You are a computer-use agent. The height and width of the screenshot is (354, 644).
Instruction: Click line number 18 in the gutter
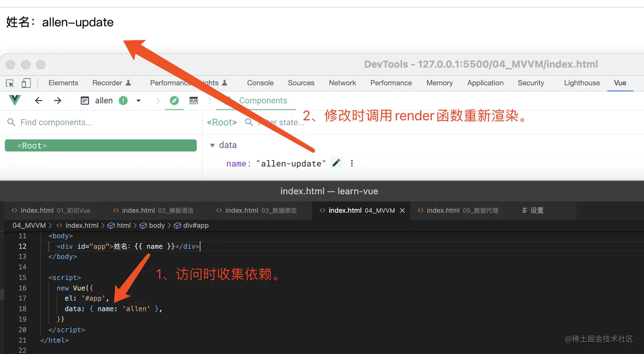click(x=22, y=309)
